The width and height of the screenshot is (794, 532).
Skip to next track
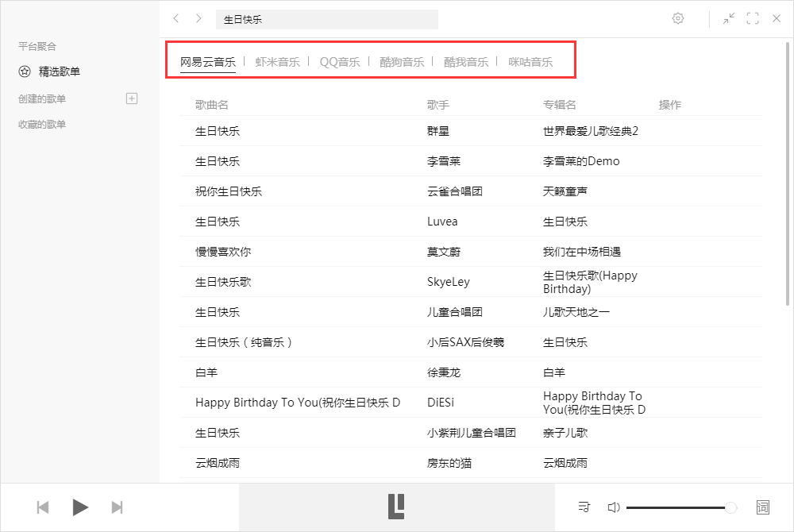[x=118, y=507]
